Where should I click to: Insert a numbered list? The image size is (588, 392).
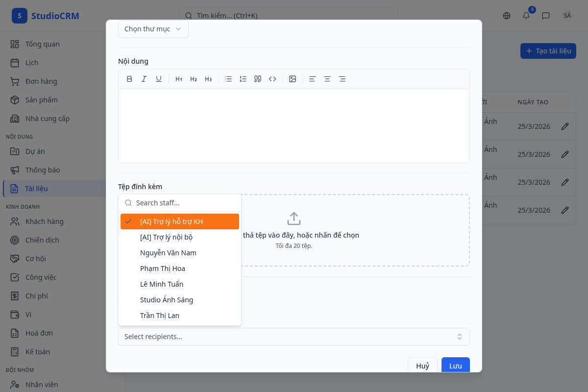click(243, 79)
